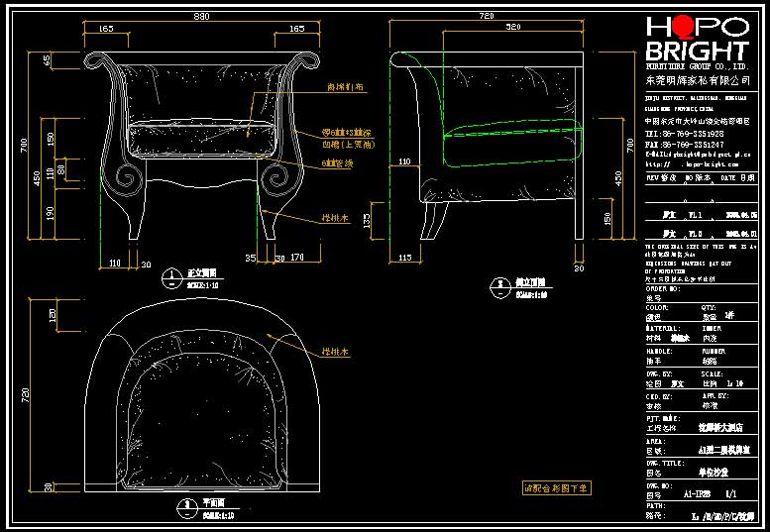Screen dimensions: 770x532
Task: Click the APP. BY: field label
Action: (715, 395)
